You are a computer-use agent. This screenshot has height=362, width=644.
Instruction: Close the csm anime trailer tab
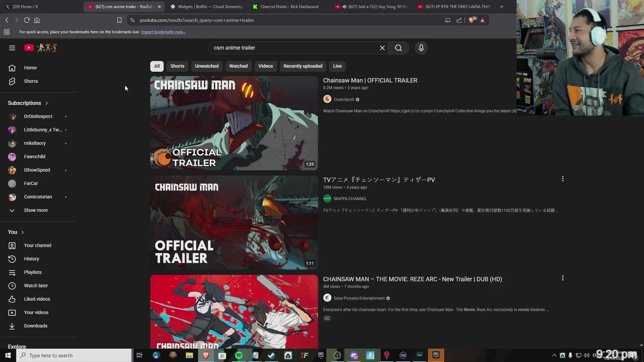(x=159, y=7)
